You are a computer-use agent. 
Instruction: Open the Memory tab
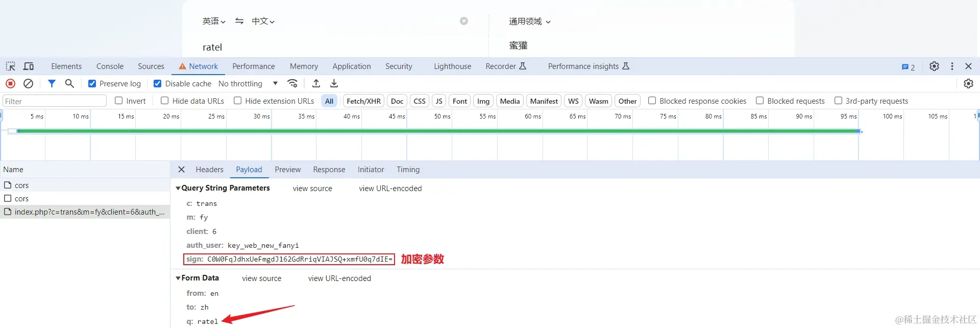click(x=304, y=66)
